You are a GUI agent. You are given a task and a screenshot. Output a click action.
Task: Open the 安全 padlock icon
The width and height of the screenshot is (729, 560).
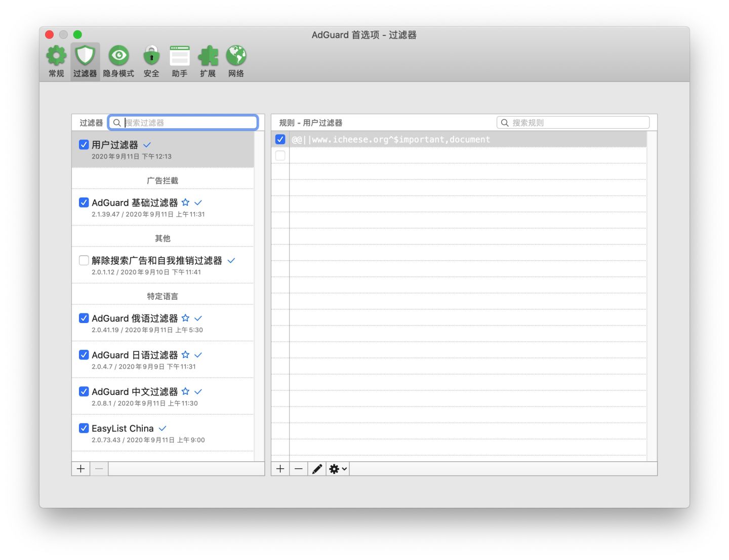tap(151, 55)
